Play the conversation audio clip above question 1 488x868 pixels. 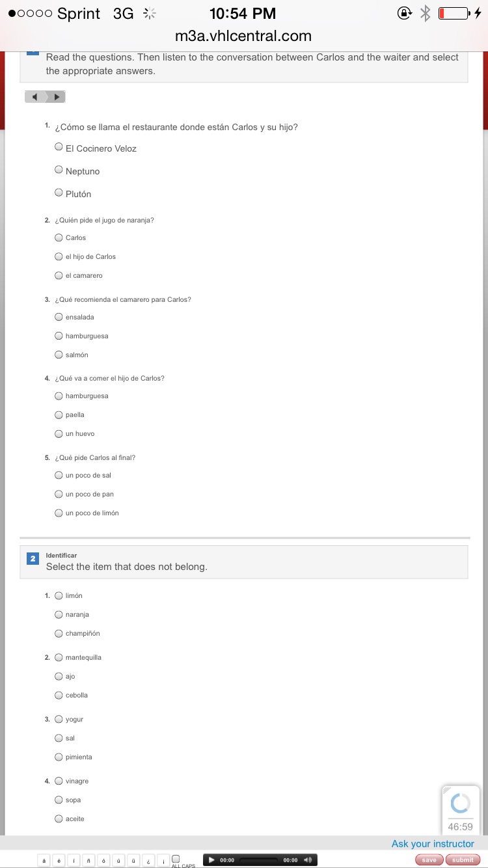point(57,97)
